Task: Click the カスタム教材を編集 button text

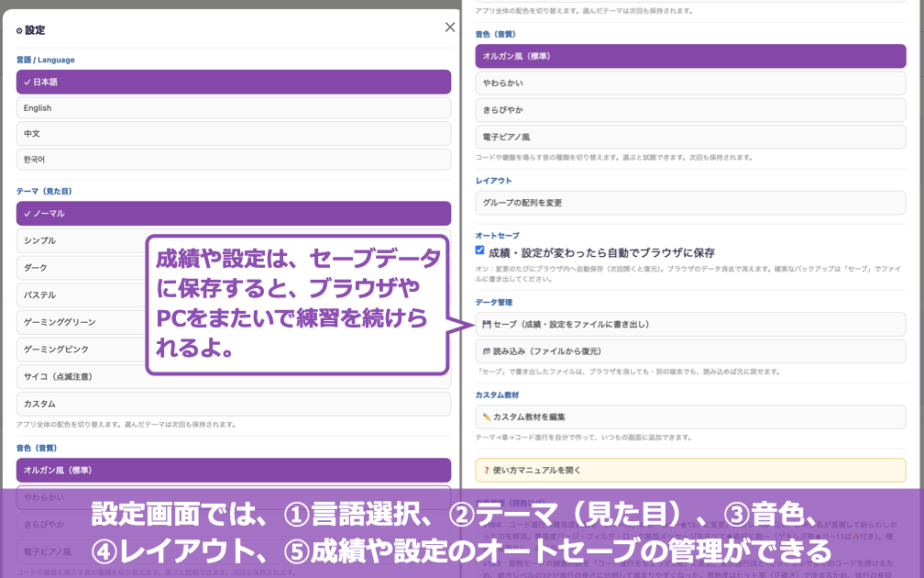Action: [529, 417]
